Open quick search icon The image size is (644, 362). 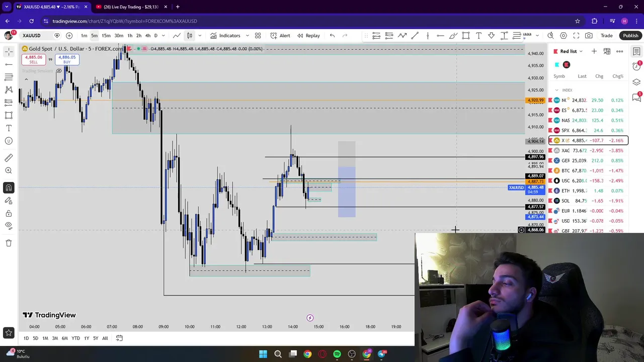pos(550,36)
